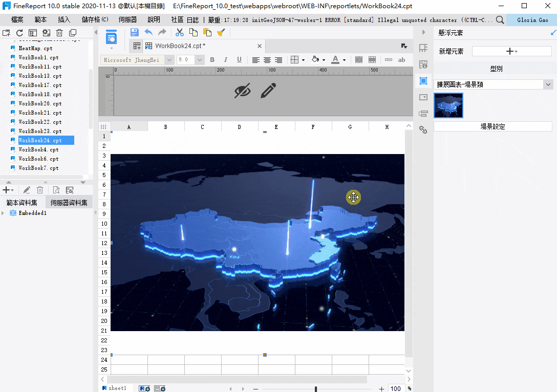Open the cell attributes panel icon
557x392 pixels.
coord(423,48)
